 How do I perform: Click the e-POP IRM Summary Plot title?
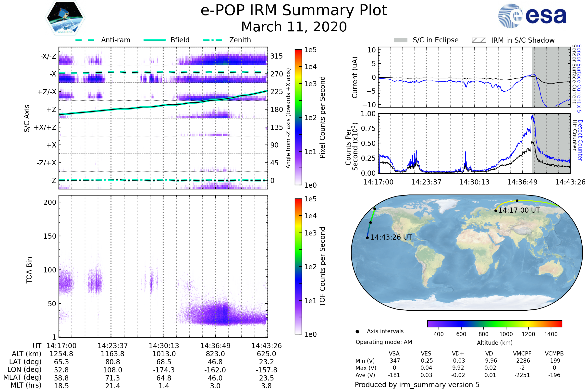pyautogui.click(x=294, y=11)
